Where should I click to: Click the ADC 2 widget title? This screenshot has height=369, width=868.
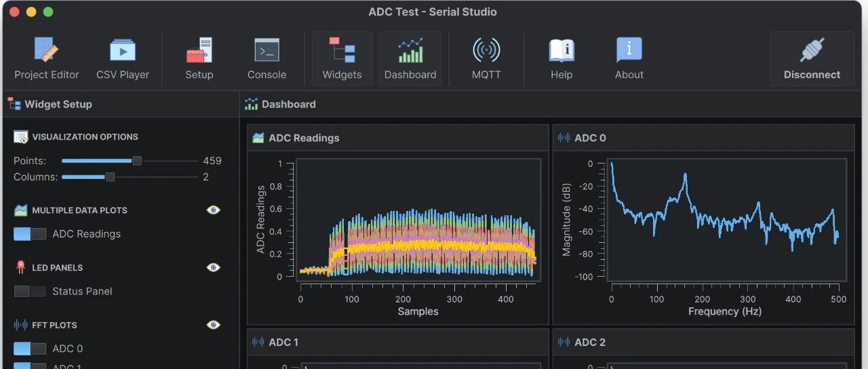[590, 342]
